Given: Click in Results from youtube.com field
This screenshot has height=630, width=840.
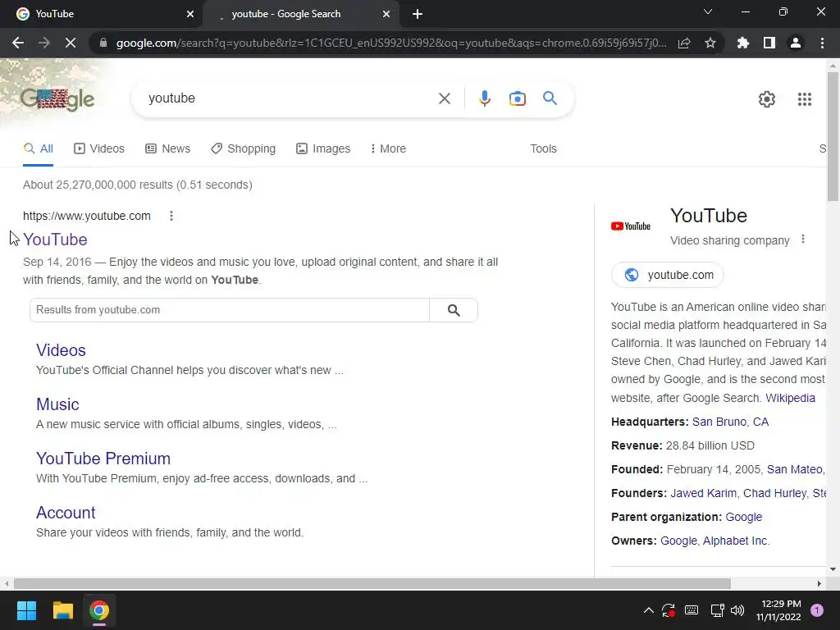Looking at the screenshot, I should [x=230, y=310].
